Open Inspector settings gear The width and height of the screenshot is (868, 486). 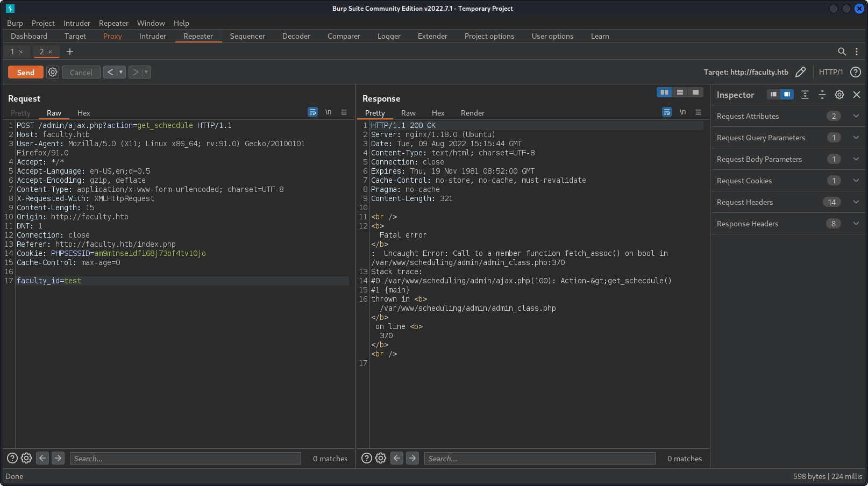[x=839, y=95]
